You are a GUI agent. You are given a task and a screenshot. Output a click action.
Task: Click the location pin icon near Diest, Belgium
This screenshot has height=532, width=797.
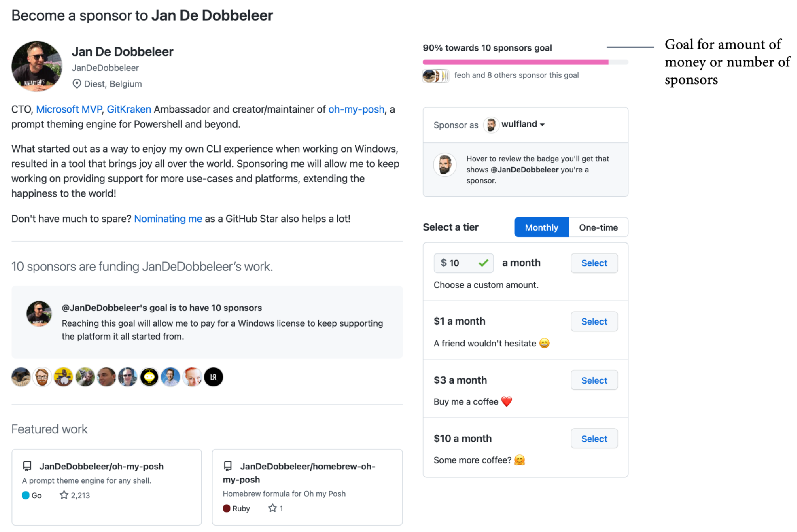[76, 84]
